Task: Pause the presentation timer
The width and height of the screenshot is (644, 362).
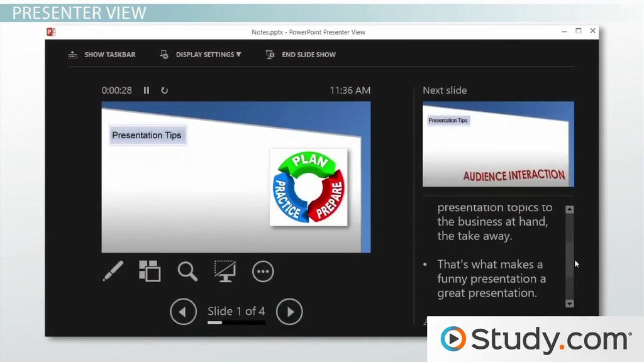Action: coord(147,90)
